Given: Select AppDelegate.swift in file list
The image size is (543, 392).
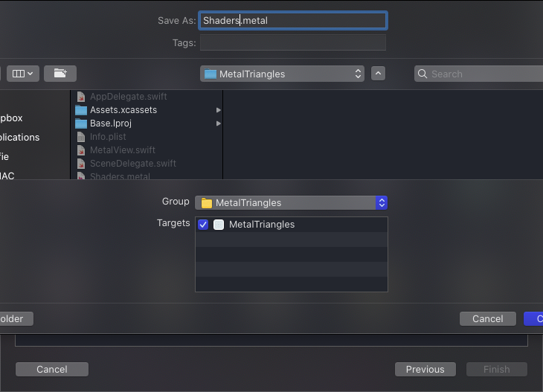Looking at the screenshot, I should point(147,96).
